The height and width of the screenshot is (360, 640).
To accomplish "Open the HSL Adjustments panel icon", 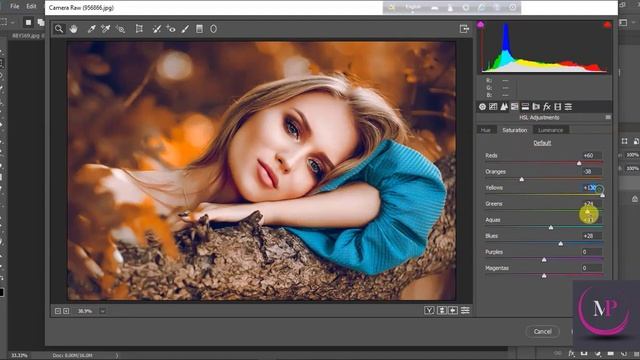I will [515, 107].
